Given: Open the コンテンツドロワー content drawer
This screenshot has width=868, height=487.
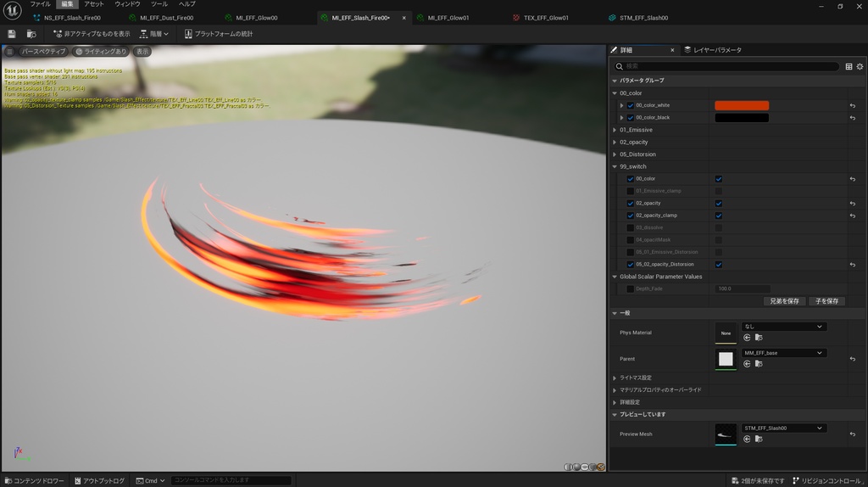Looking at the screenshot, I should 34,481.
